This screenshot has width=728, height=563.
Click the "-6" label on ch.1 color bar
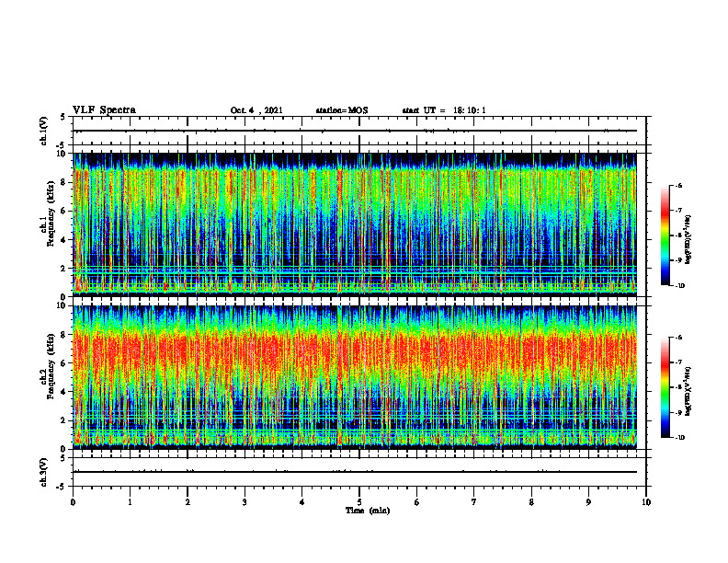coord(677,186)
